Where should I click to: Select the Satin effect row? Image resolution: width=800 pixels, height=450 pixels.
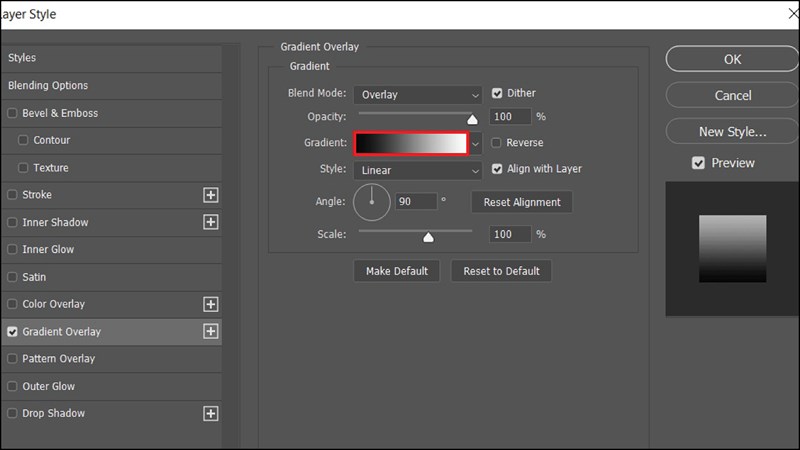111,277
